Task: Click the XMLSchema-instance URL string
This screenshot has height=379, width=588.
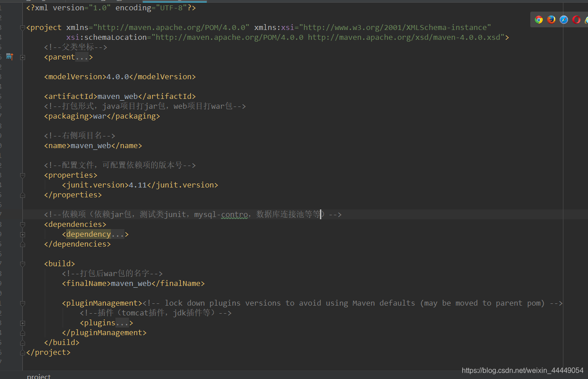Action: click(395, 27)
